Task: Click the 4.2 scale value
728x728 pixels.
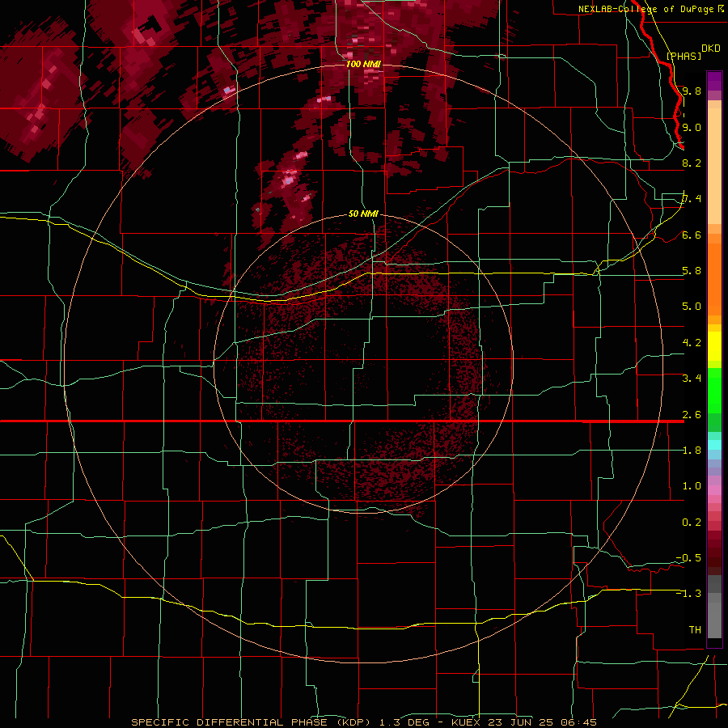Action: click(692, 343)
